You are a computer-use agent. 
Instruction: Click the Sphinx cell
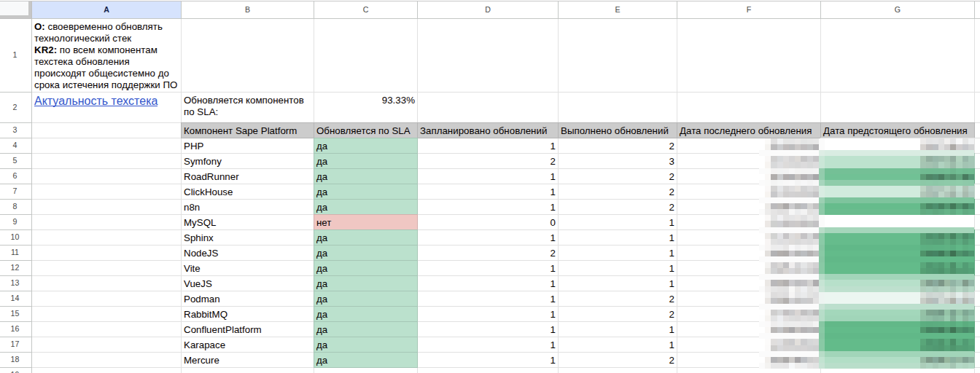pyautogui.click(x=247, y=237)
